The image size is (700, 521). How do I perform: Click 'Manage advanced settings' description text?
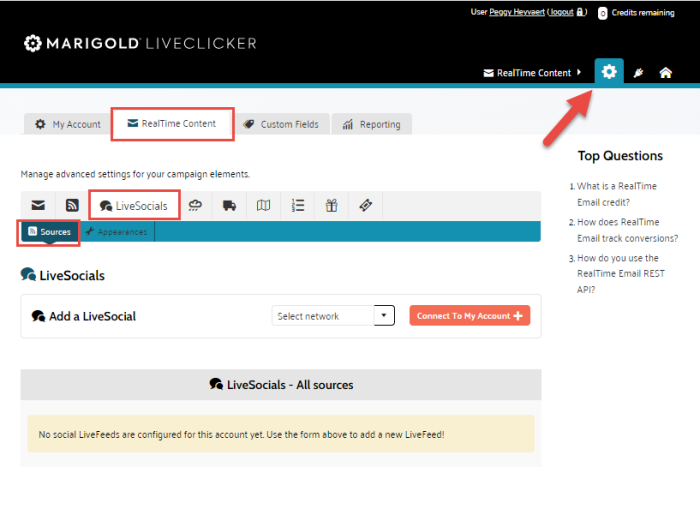tap(135, 174)
